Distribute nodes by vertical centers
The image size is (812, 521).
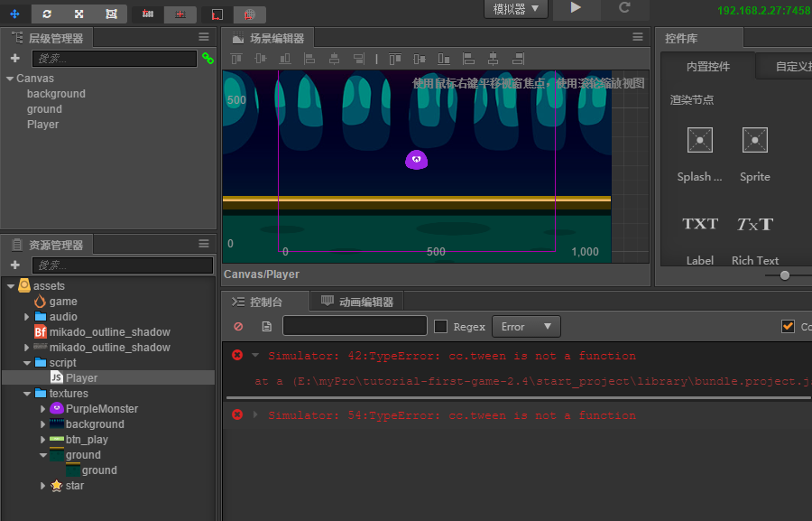tap(420, 59)
